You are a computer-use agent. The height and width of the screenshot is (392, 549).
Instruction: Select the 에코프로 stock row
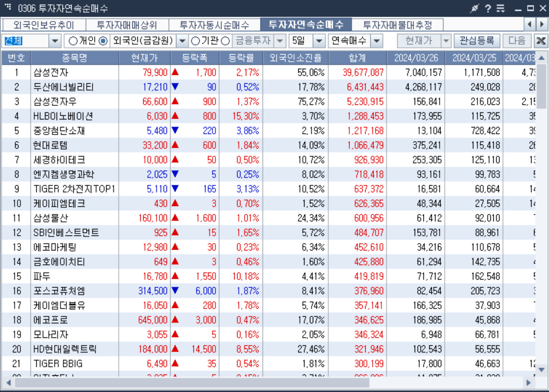coord(268,320)
